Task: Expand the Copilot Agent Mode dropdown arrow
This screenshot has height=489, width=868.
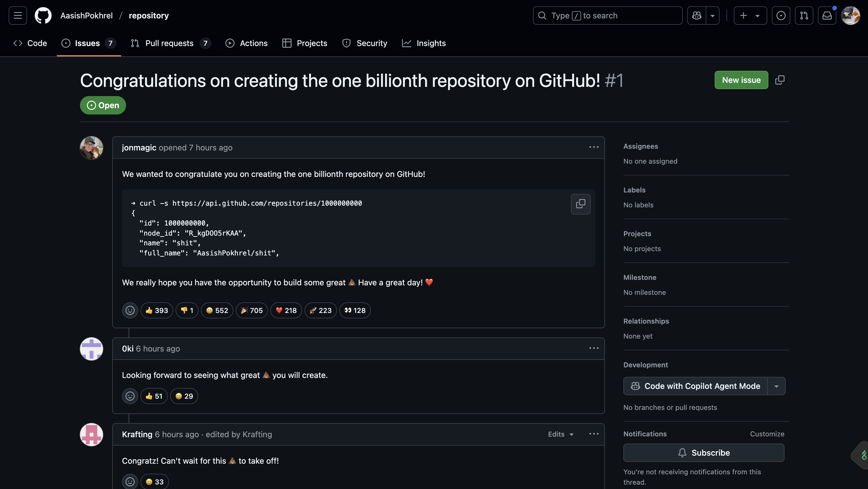Action: pyautogui.click(x=776, y=386)
